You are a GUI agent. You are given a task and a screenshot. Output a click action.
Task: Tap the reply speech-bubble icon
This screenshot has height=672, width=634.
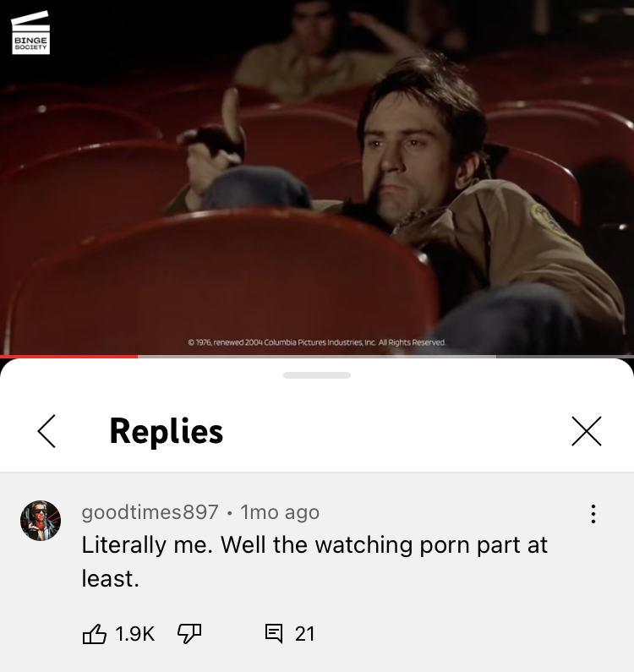(274, 633)
